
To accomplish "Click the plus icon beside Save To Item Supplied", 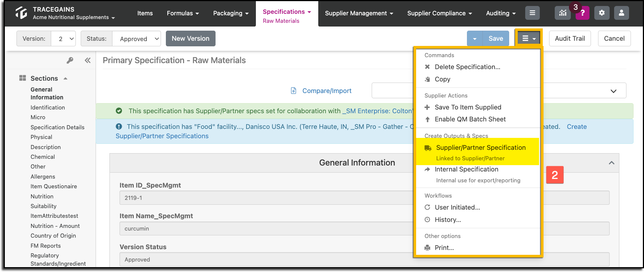I will click(427, 107).
